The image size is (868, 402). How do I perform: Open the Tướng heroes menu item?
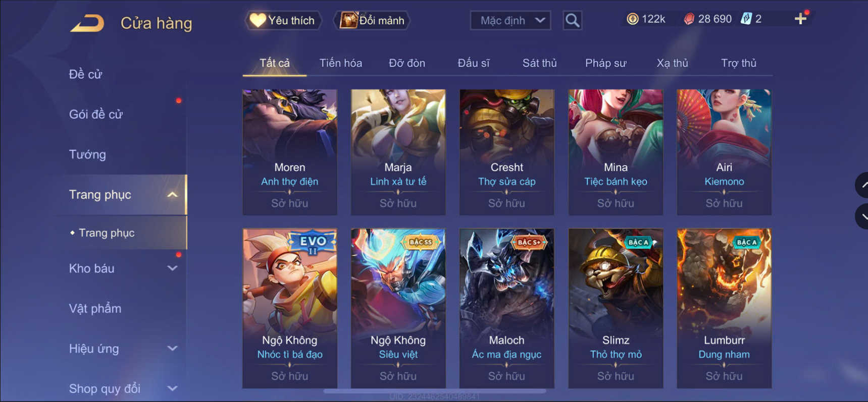87,154
